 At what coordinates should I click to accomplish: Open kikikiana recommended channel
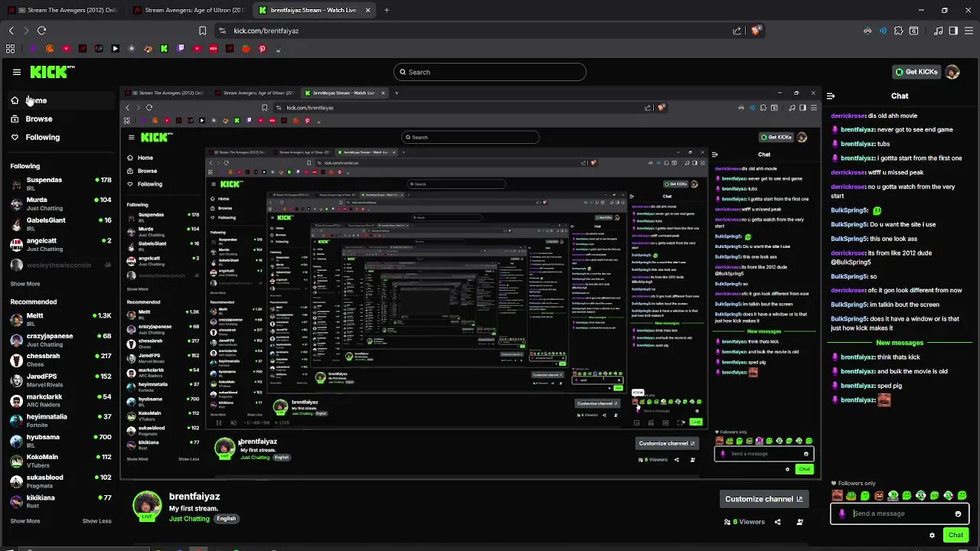click(x=60, y=501)
